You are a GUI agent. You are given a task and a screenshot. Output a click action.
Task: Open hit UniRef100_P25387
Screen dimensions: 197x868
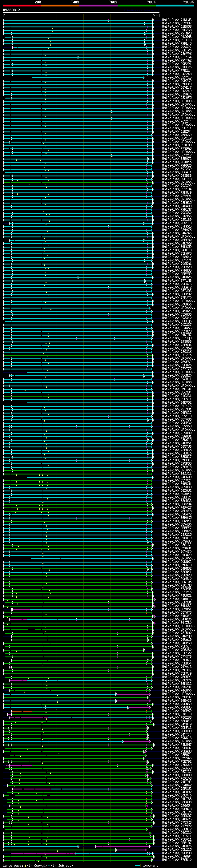pyautogui.click(x=177, y=23)
